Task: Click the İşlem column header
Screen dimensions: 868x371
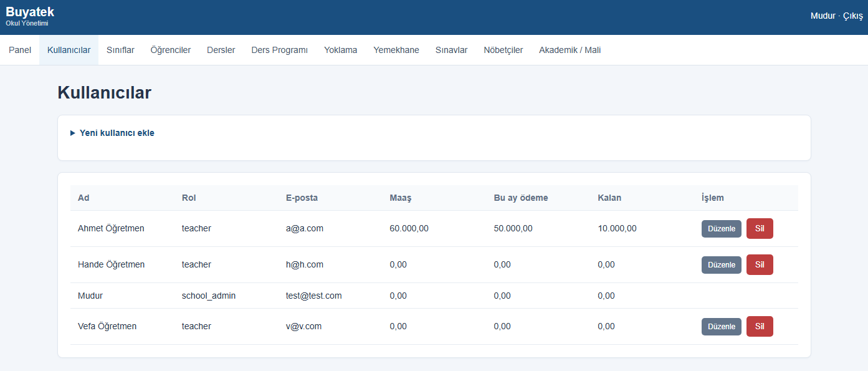Action: pyautogui.click(x=713, y=198)
